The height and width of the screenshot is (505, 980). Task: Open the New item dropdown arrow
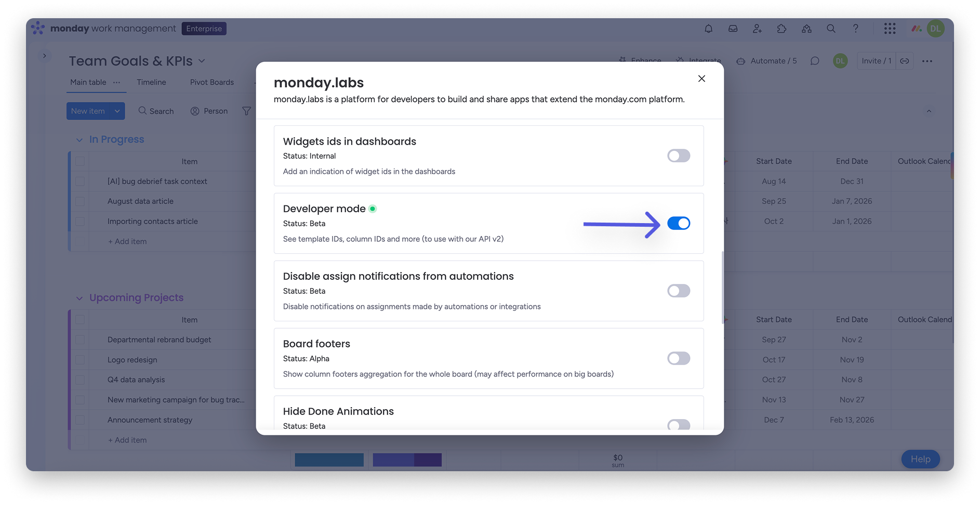point(117,111)
